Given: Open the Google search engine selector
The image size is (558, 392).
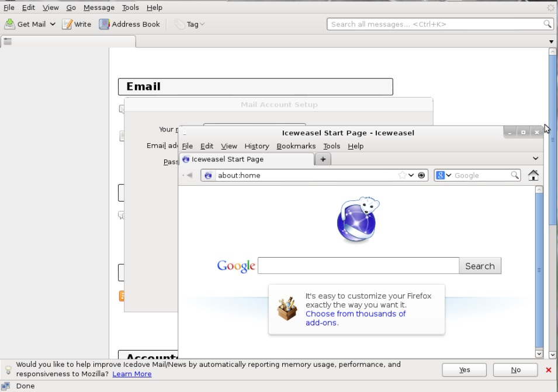Looking at the screenshot, I should (443, 175).
